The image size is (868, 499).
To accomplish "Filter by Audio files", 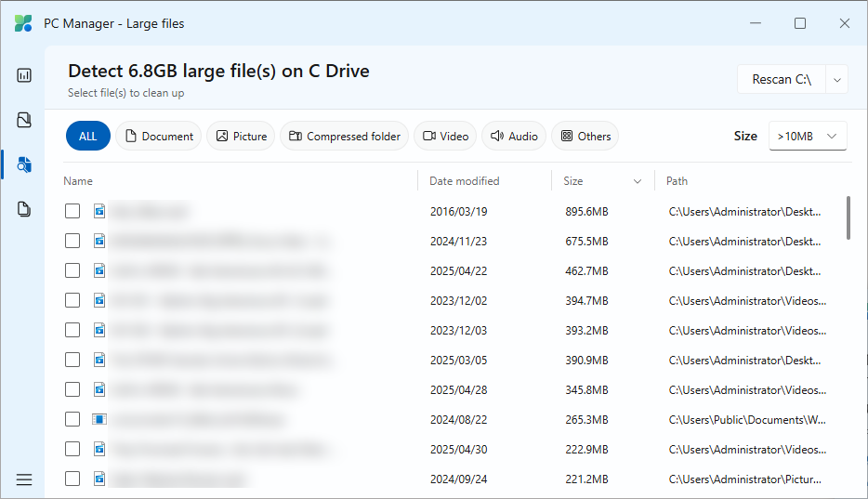I will 514,136.
